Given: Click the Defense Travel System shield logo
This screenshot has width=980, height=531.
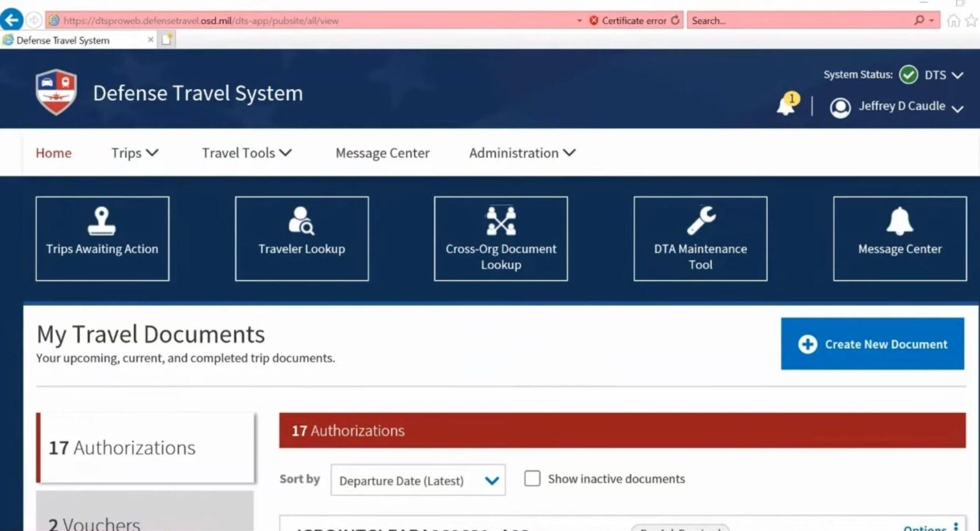Looking at the screenshot, I should coord(56,92).
